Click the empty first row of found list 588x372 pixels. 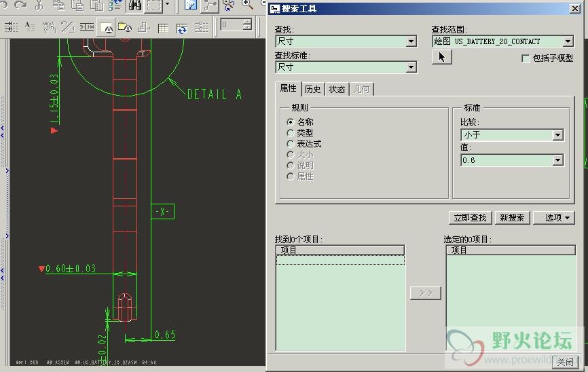point(340,260)
